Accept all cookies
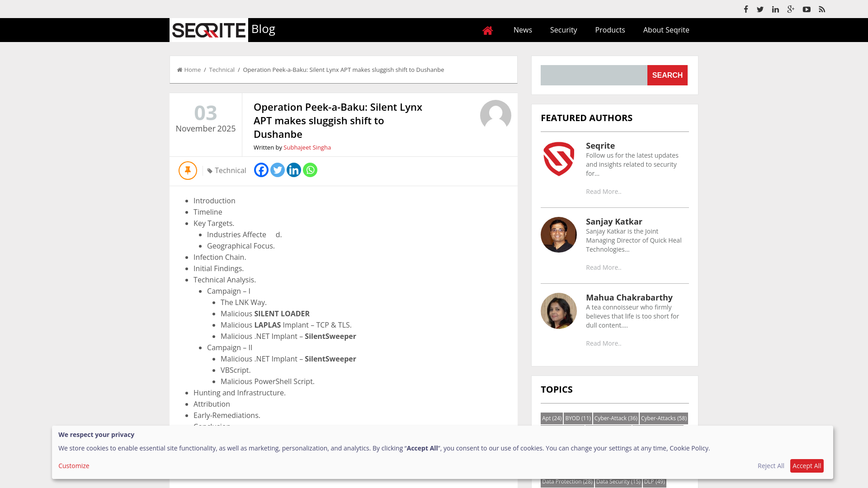The height and width of the screenshot is (488, 868). [807, 466]
